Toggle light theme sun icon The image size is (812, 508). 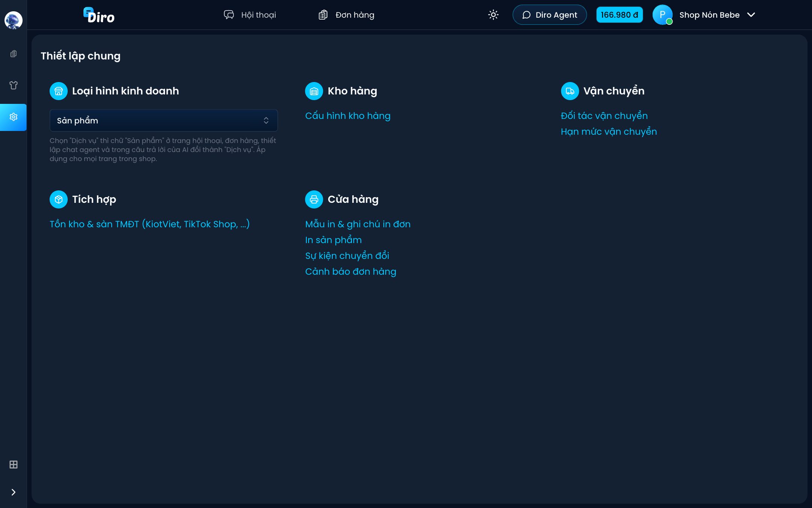coord(493,15)
